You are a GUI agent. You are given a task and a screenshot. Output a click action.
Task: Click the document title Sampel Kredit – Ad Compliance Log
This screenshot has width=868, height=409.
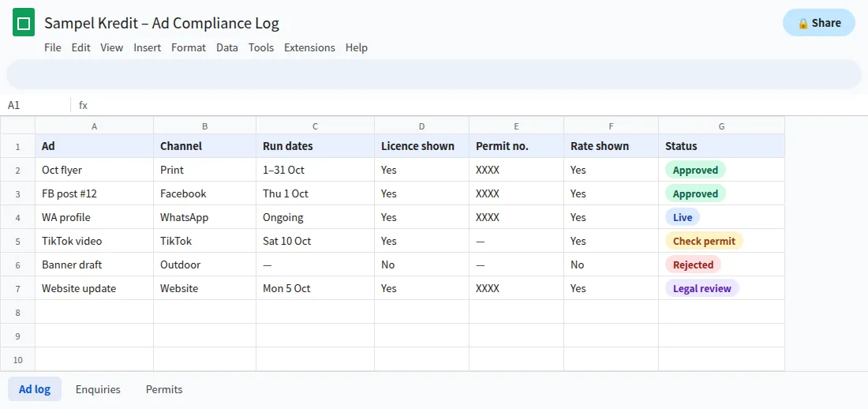point(162,23)
